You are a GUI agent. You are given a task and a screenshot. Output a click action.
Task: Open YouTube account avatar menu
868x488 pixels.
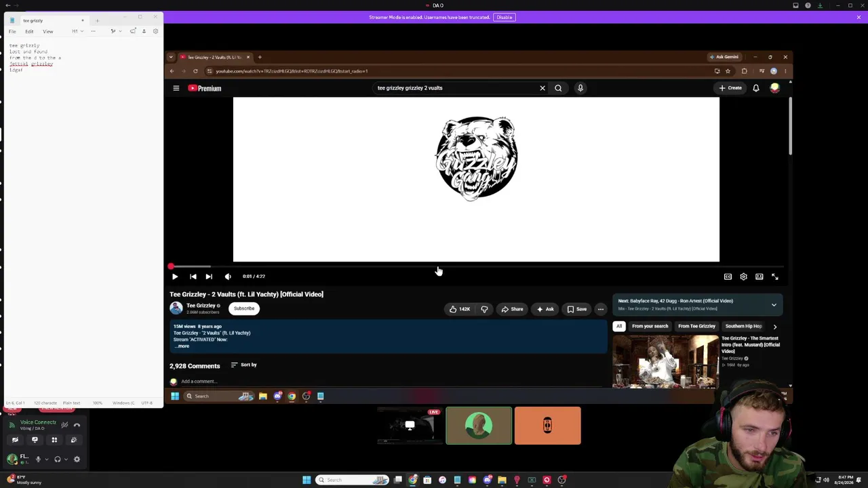click(774, 88)
